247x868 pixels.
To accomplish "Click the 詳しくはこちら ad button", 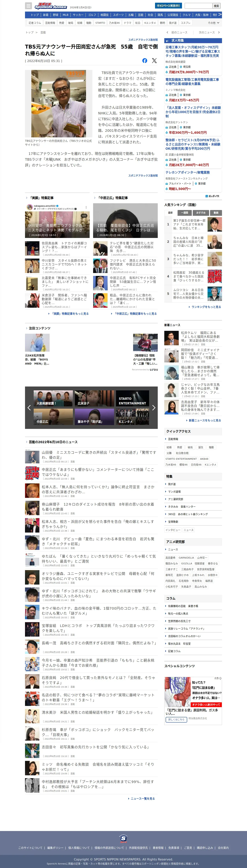I will tap(177, 719).
